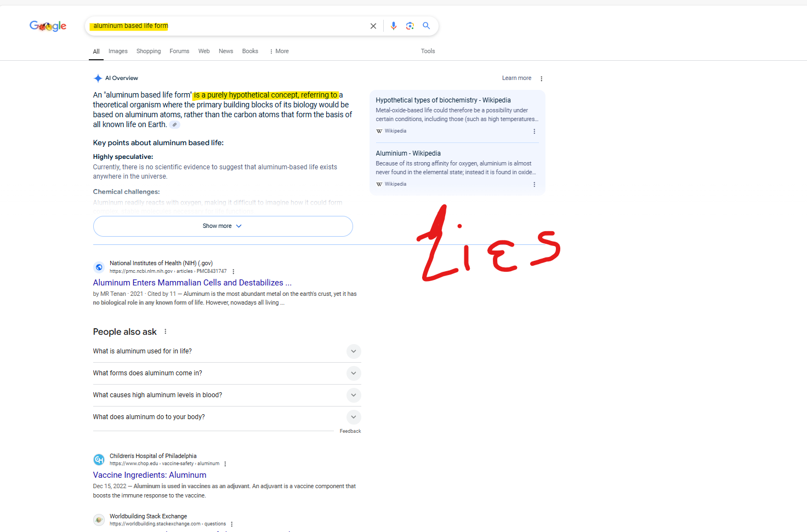Image resolution: width=807 pixels, height=532 pixels.
Task: Click 'Key points about aluminum based life:' heading
Action: pos(158,143)
